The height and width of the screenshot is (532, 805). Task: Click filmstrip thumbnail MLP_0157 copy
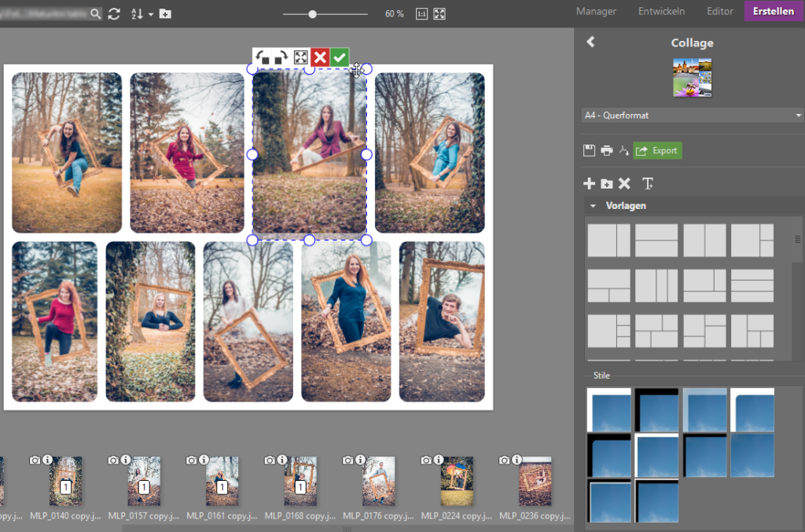tap(144, 481)
